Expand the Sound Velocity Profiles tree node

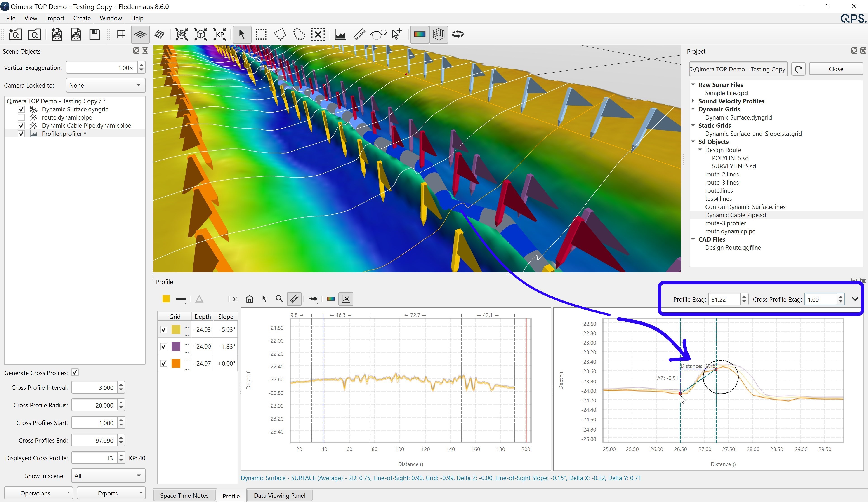click(x=693, y=101)
